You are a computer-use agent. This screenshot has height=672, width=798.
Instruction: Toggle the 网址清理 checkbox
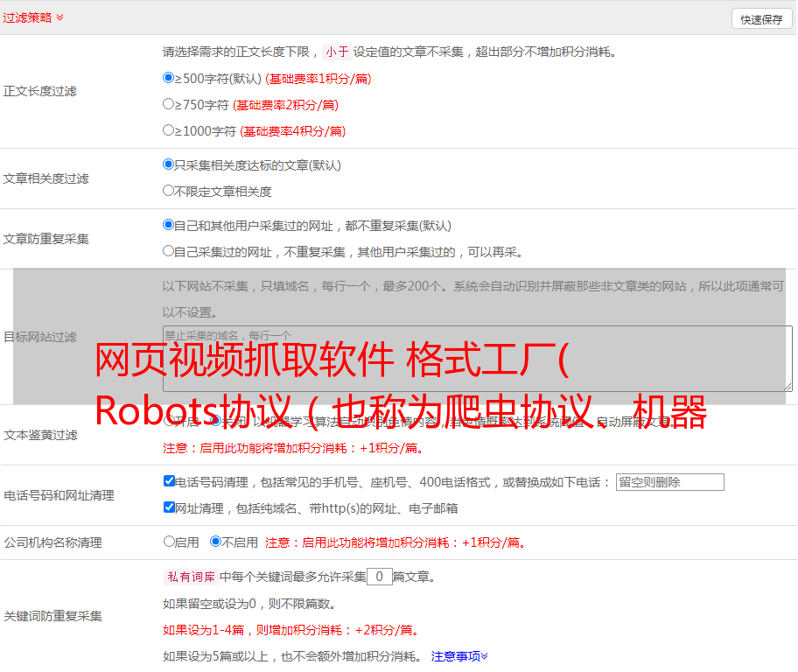(170, 507)
